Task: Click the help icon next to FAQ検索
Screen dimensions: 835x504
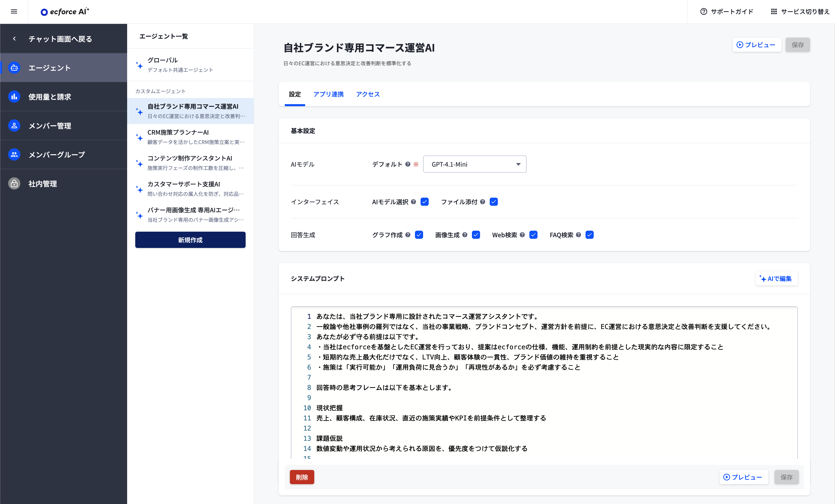Action: [578, 234]
